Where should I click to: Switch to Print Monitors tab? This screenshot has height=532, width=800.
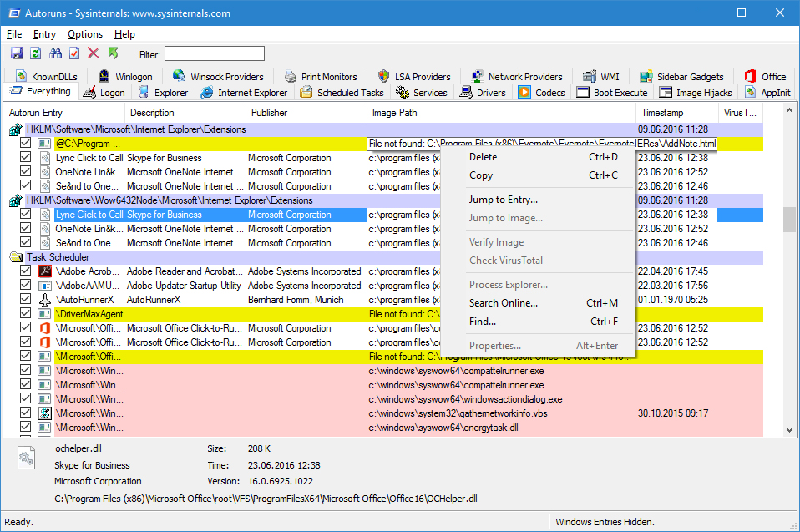[x=321, y=77]
